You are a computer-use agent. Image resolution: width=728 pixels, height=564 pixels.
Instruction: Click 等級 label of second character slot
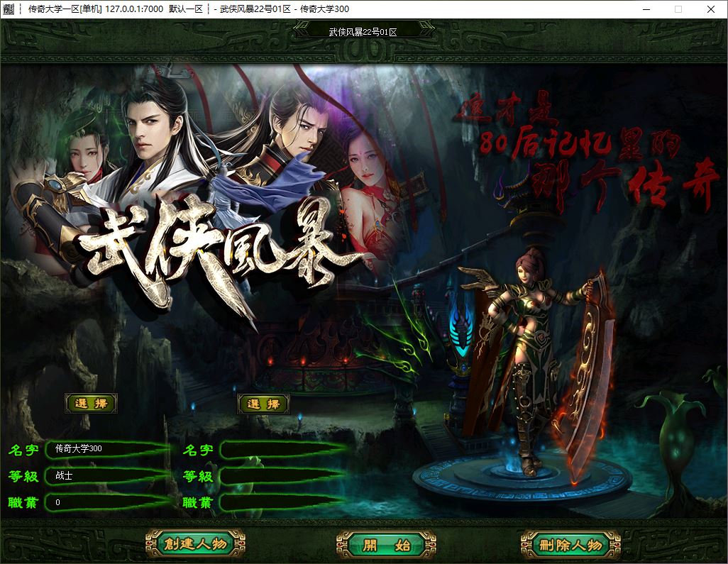point(198,476)
